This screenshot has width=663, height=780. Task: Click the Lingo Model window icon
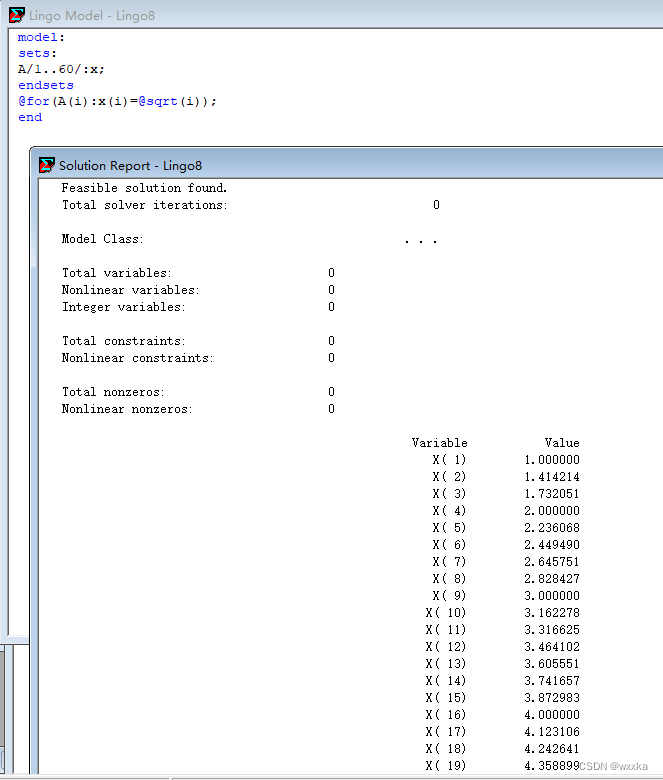[16, 15]
